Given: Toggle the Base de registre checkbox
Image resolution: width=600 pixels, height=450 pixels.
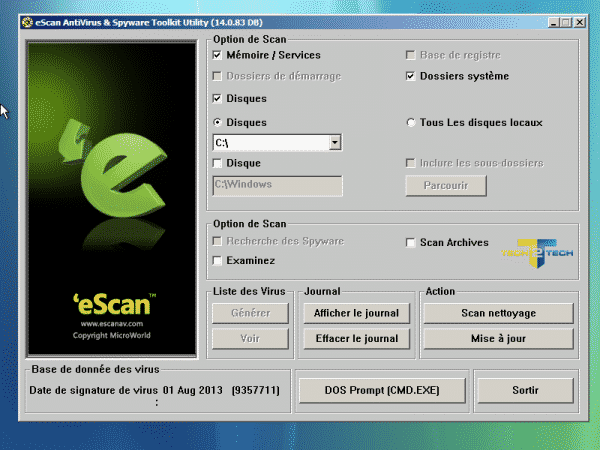Looking at the screenshot, I should [410, 55].
